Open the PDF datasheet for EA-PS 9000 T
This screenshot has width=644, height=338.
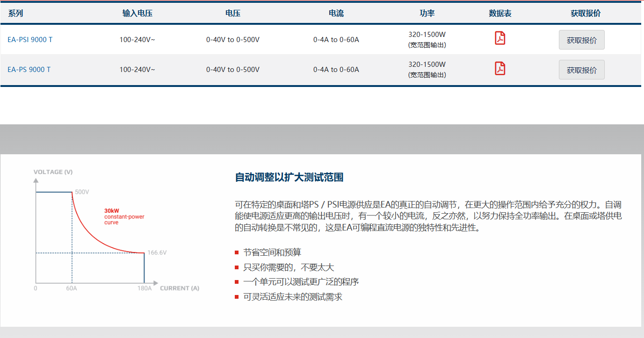pyautogui.click(x=500, y=68)
